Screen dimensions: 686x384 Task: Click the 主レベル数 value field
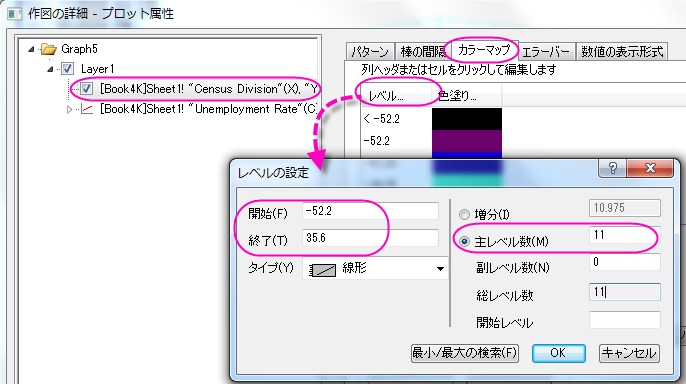point(624,235)
